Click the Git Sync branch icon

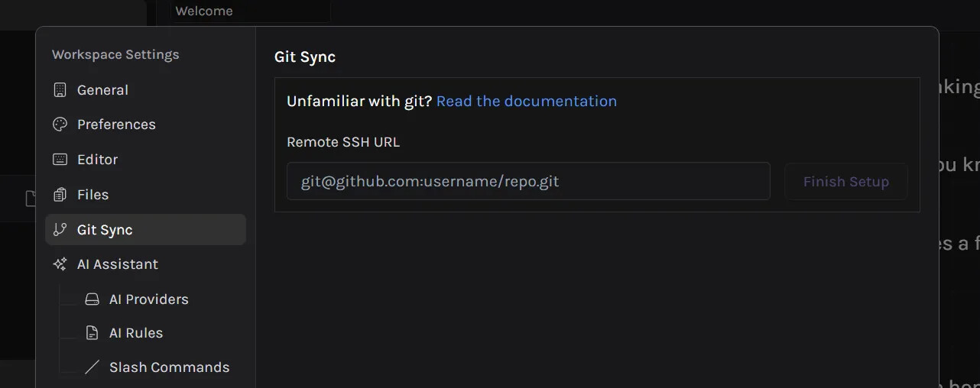tap(60, 230)
